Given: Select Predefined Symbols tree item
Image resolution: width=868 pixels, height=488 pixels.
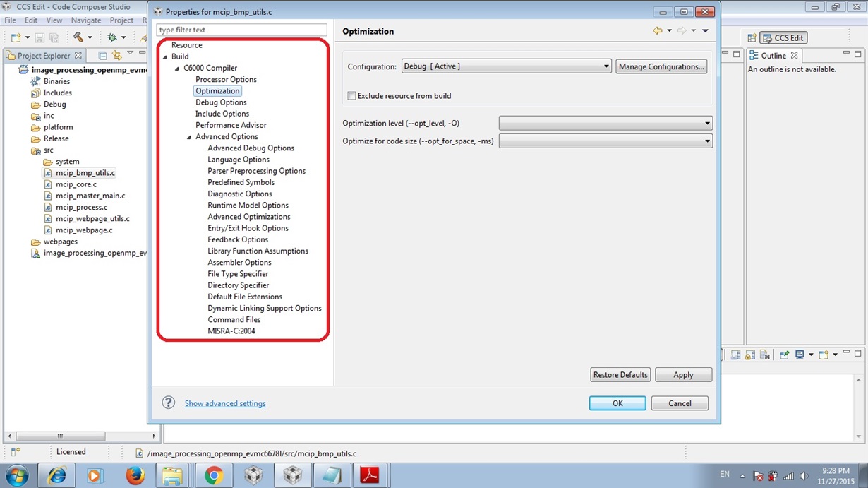Looking at the screenshot, I should tap(241, 182).
